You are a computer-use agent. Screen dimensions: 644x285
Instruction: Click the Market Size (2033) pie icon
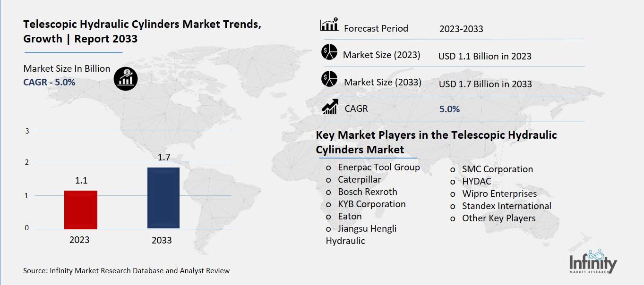click(329, 79)
